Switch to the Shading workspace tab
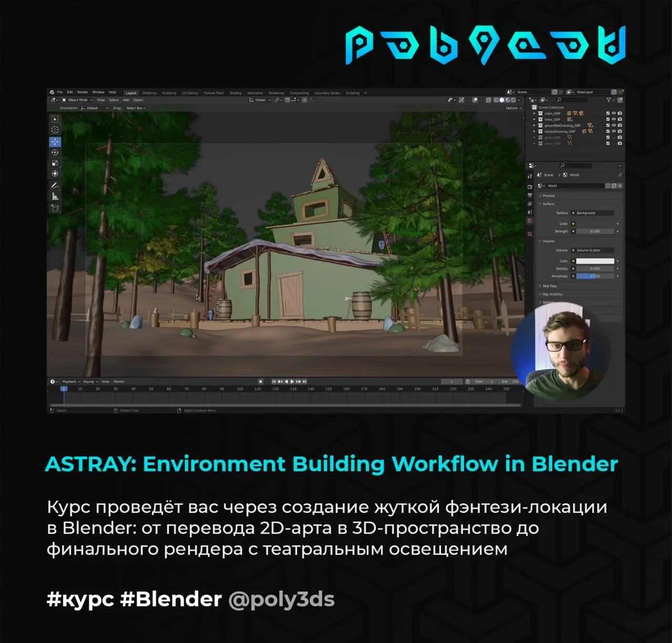This screenshot has width=672, height=643. click(235, 93)
